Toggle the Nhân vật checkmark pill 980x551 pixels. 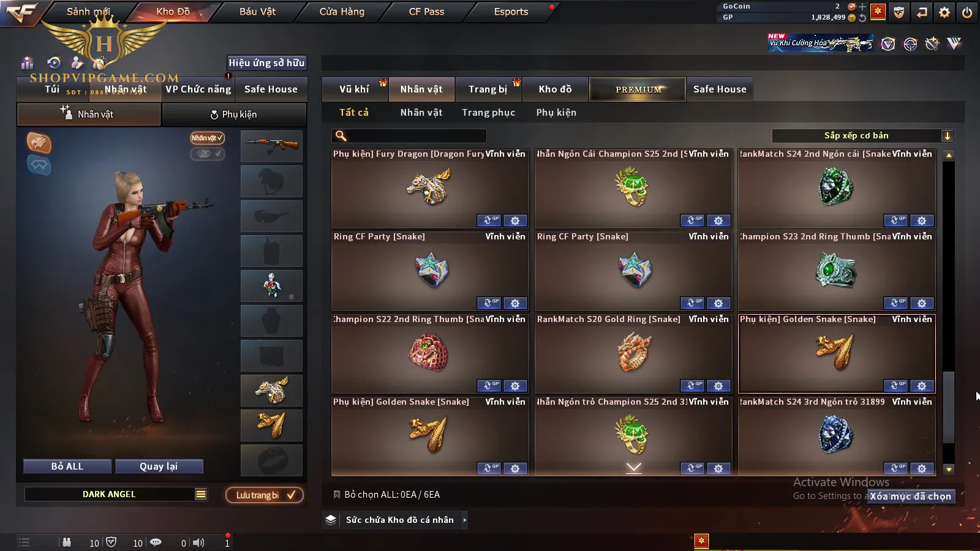(x=207, y=138)
